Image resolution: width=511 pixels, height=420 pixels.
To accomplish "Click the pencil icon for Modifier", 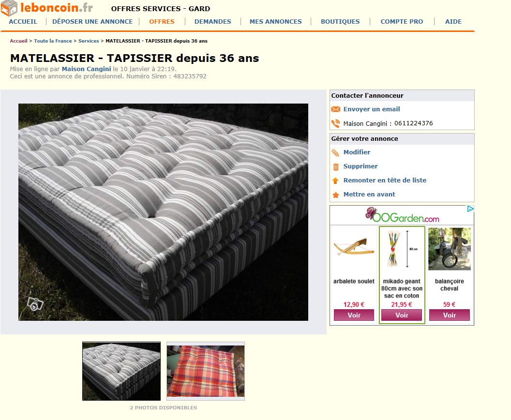I will tap(335, 152).
